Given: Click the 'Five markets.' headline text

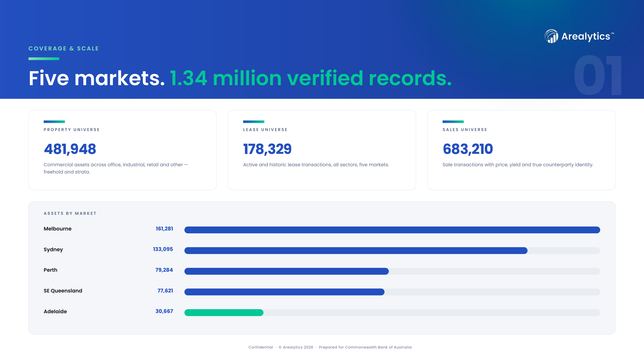Looking at the screenshot, I should click(x=97, y=78).
